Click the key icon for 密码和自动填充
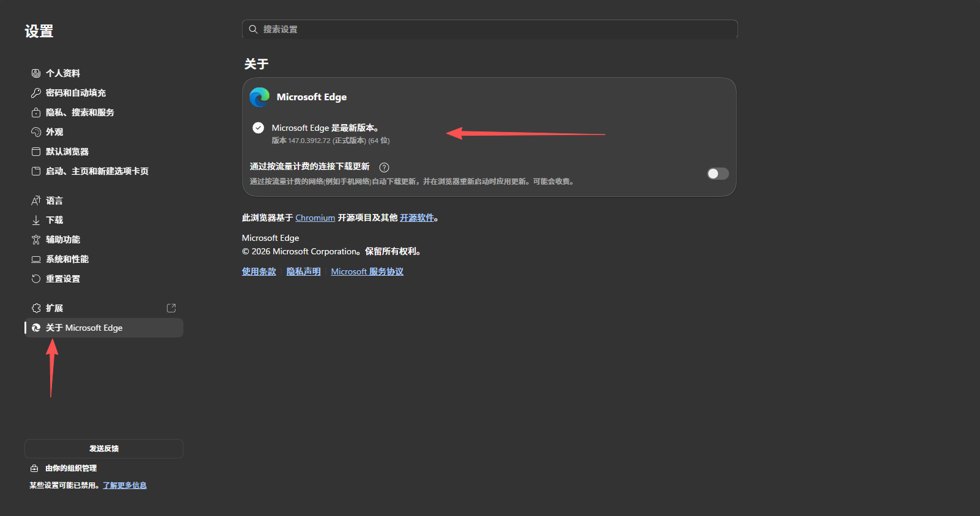The image size is (980, 516). pos(36,93)
